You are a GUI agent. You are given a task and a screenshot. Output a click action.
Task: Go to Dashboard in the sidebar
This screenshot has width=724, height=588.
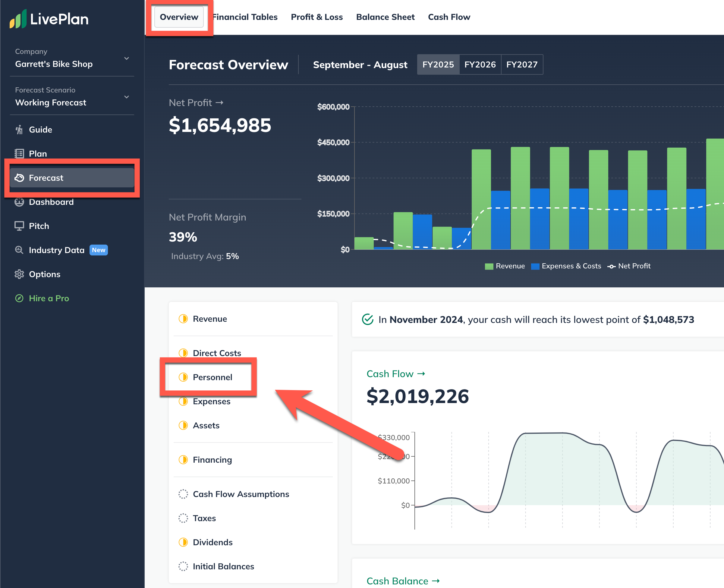(x=72, y=202)
